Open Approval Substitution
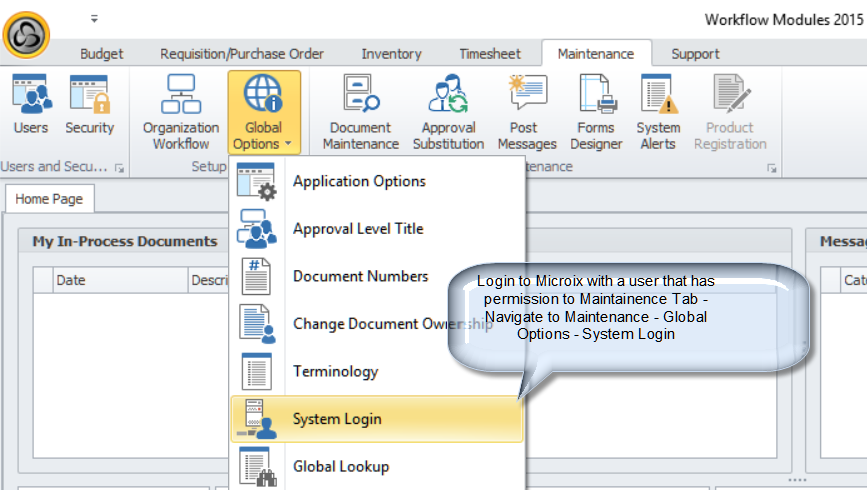Screen dimensions: 867x490 click(448, 112)
